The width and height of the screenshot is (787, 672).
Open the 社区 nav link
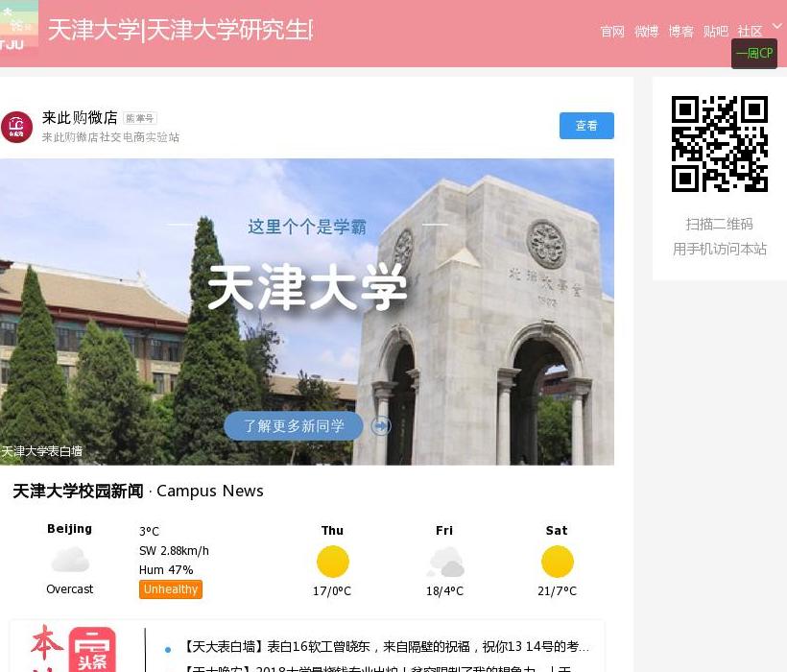pyautogui.click(x=750, y=32)
